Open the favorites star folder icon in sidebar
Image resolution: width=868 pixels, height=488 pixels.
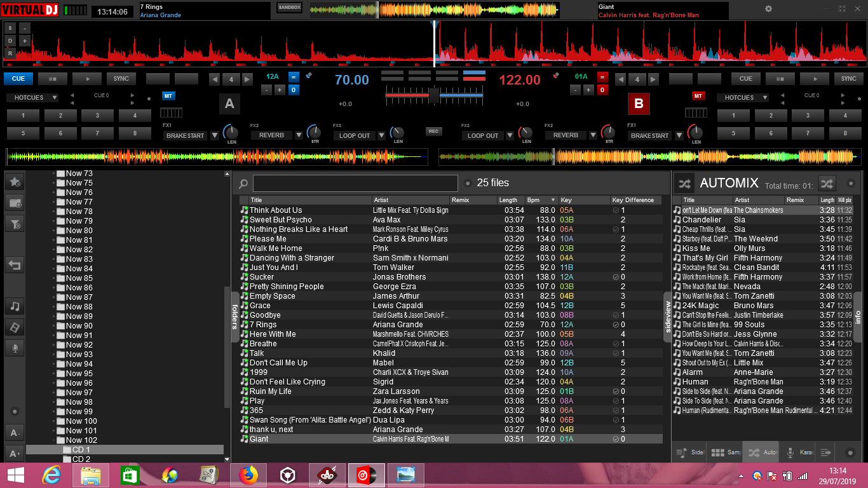coord(15,182)
